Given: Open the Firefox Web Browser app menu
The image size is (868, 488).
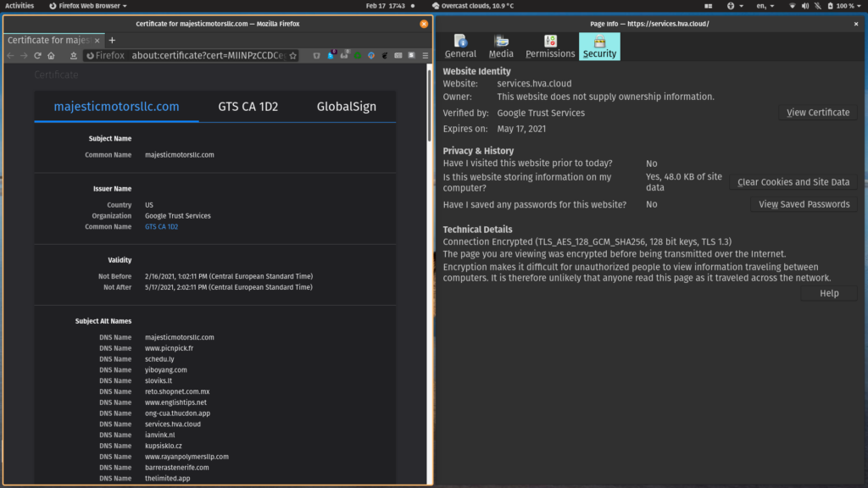Looking at the screenshot, I should tap(88, 6).
